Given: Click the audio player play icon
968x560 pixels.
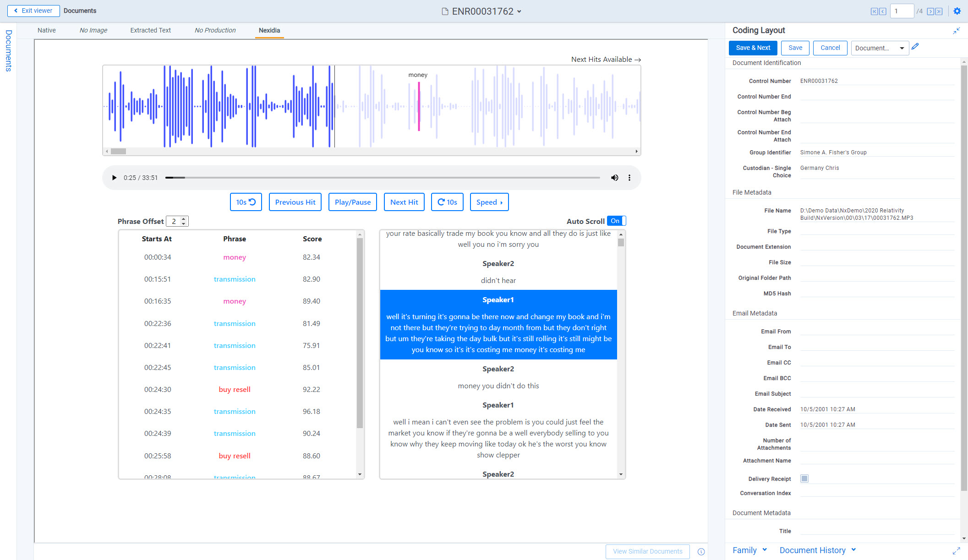Looking at the screenshot, I should (114, 178).
